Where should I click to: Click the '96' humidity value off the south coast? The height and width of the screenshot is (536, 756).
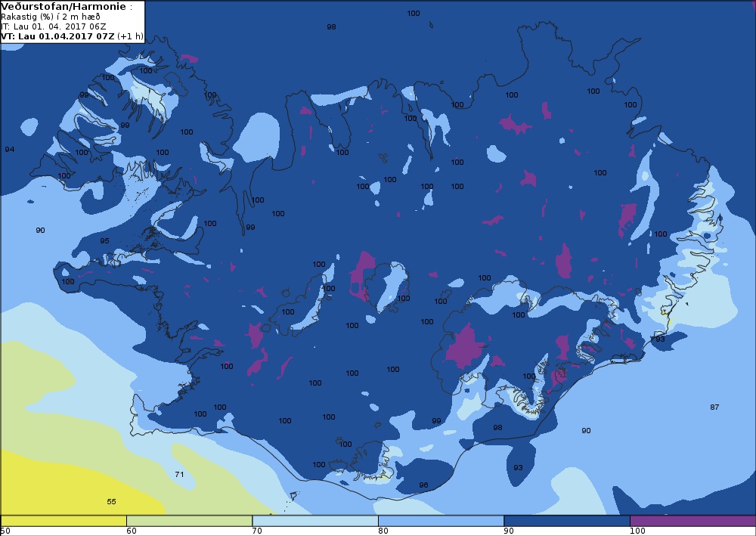click(x=423, y=485)
